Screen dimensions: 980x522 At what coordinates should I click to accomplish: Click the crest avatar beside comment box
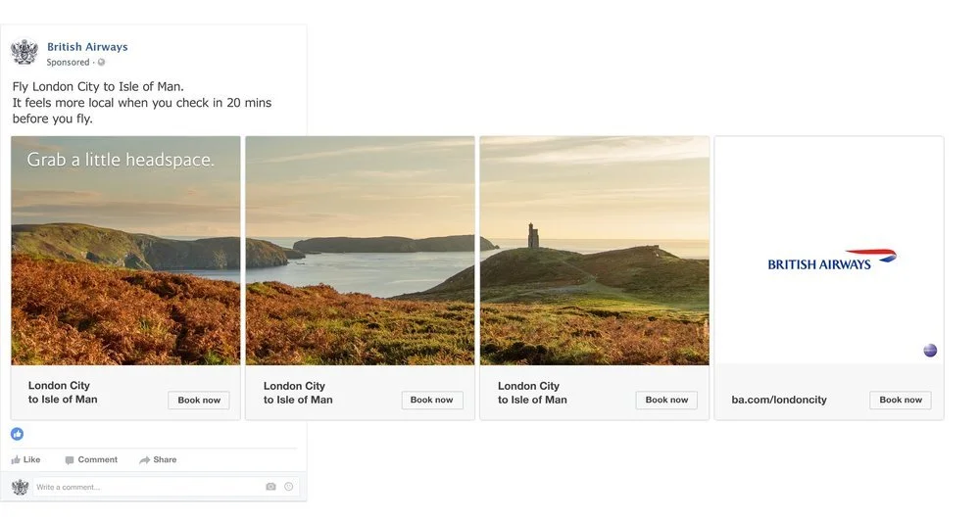tap(20, 487)
